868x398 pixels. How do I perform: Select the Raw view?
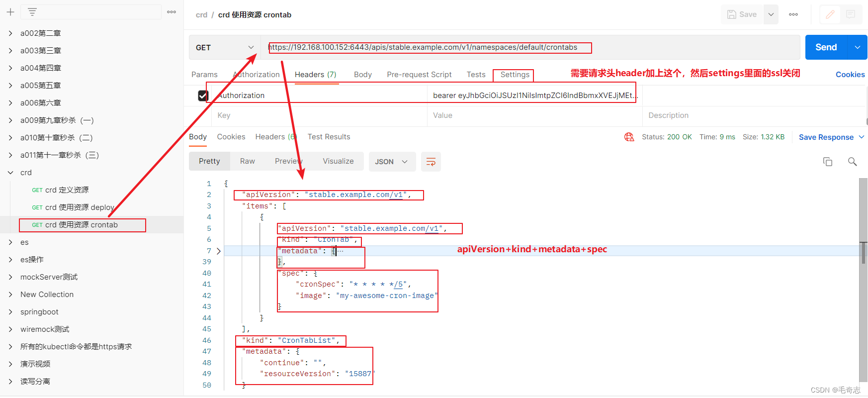[x=247, y=161]
